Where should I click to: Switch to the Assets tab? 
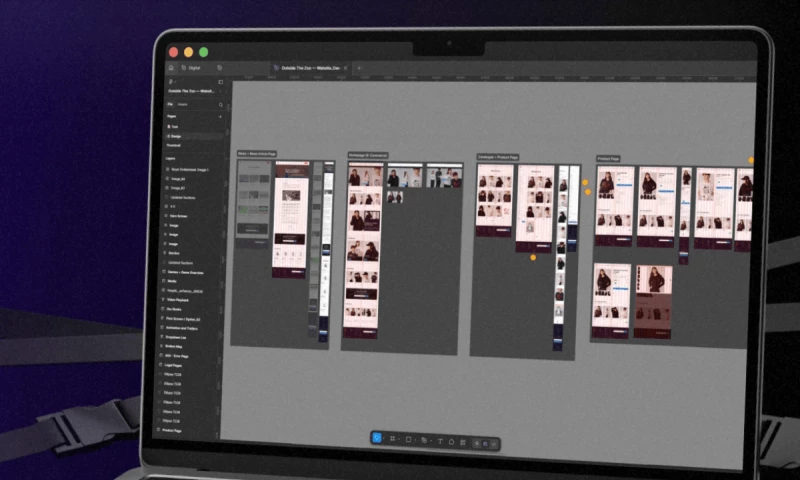coord(183,104)
